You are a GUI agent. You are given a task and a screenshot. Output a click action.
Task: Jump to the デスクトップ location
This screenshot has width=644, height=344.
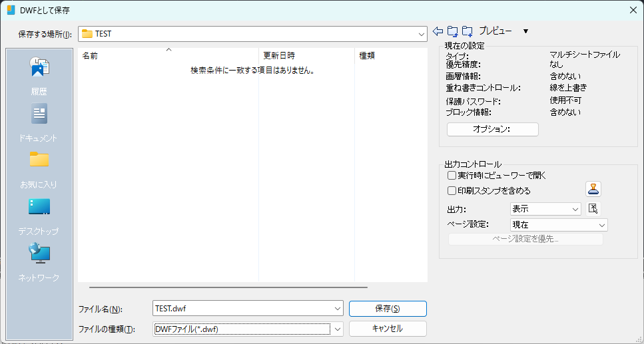coord(39,216)
